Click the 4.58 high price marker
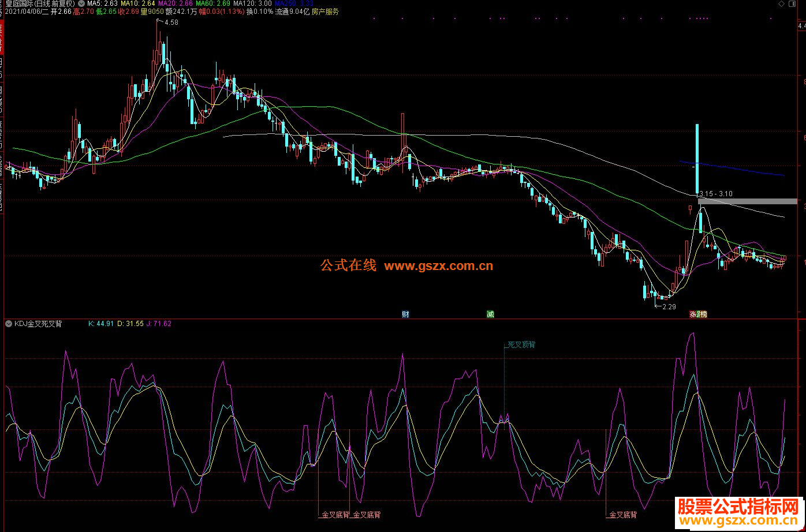This screenshot has height=532, width=806. [171, 23]
